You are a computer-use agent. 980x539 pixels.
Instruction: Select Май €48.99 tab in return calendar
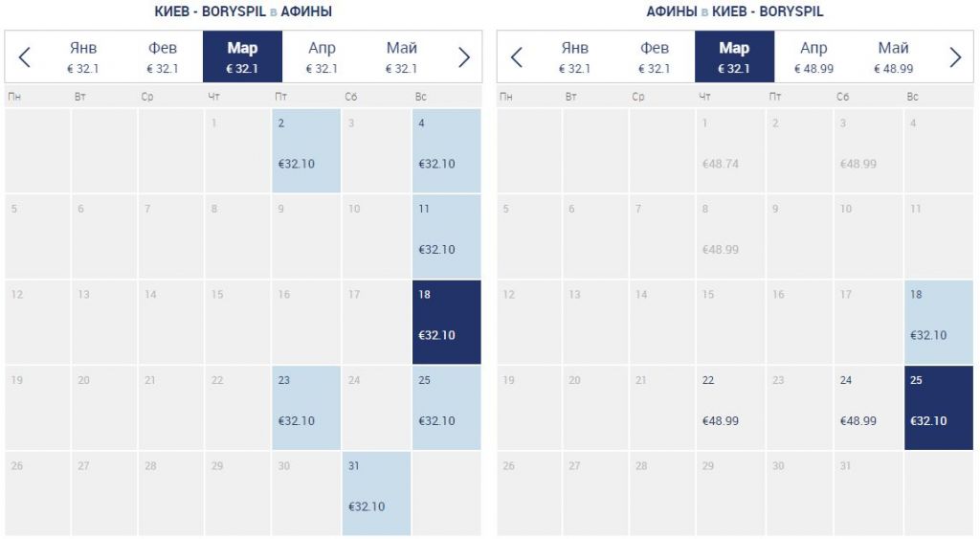tap(893, 57)
